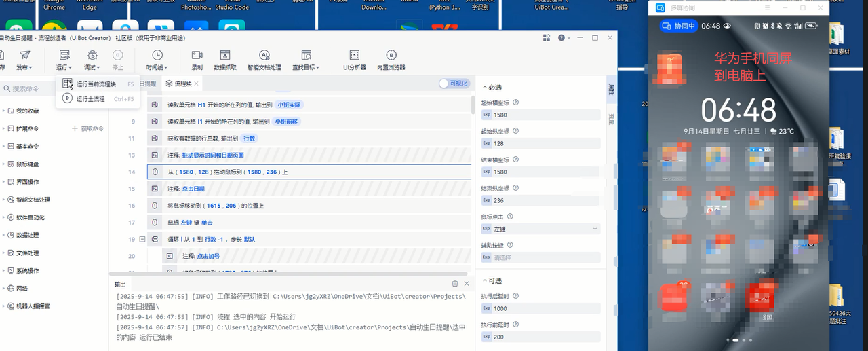Close the 输出 output panel
The width and height of the screenshot is (868, 351).
point(466,284)
